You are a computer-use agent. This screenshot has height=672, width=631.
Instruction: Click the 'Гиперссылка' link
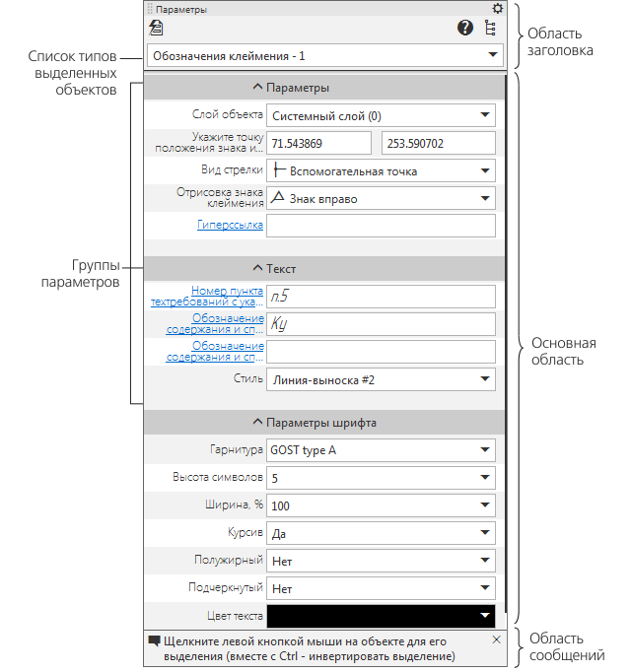click(x=230, y=225)
